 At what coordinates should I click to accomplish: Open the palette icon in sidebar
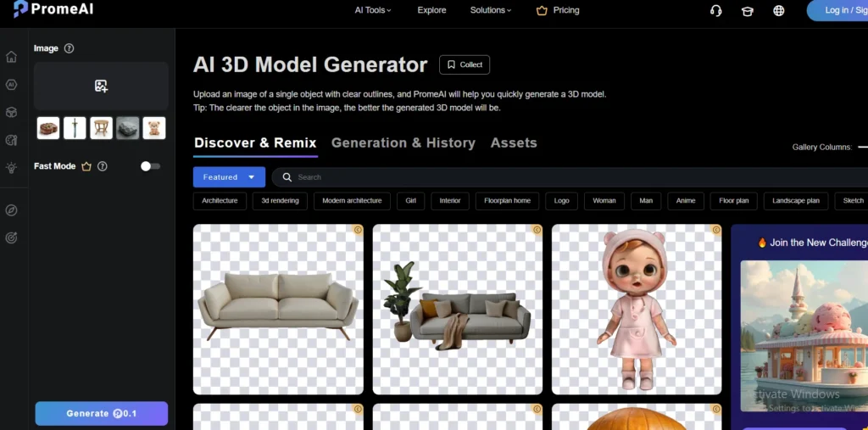(11, 140)
